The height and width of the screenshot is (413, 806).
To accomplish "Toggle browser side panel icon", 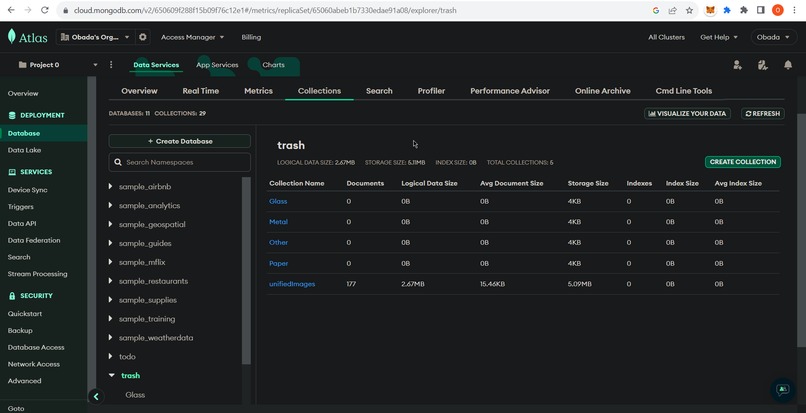I will pyautogui.click(x=761, y=10).
